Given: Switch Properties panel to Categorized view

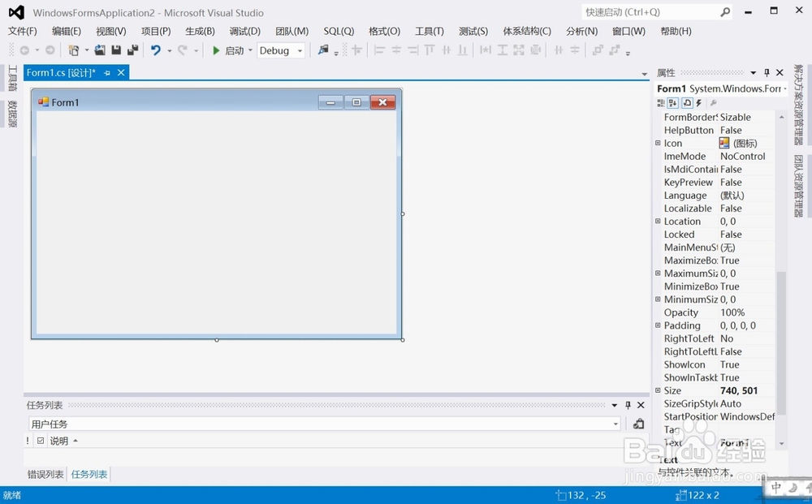Looking at the screenshot, I should click(661, 103).
